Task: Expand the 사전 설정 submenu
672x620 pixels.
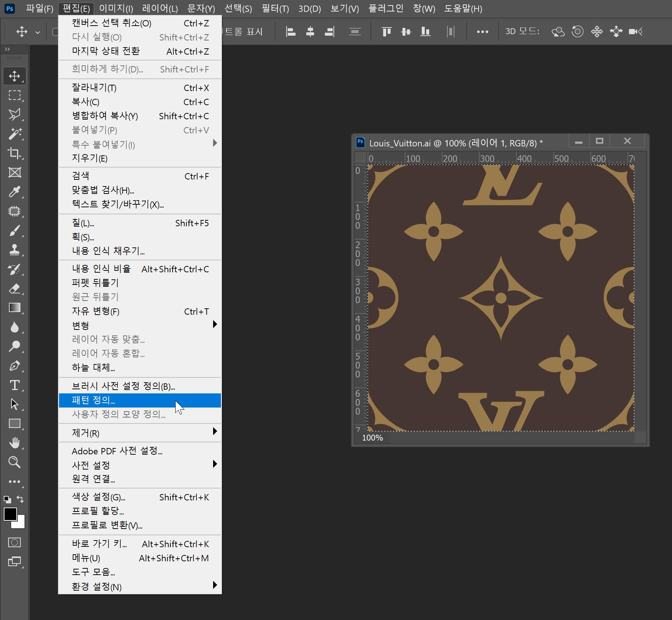Action: [x=140, y=465]
